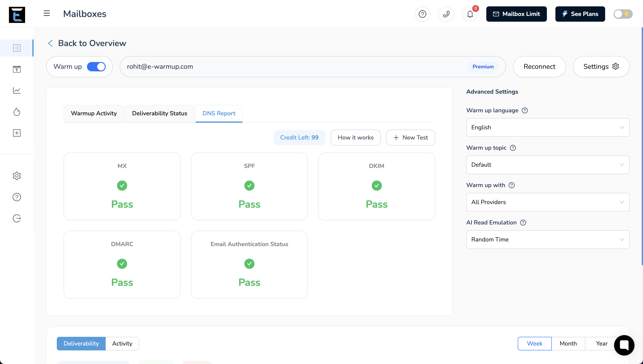Viewport: 643px width, 364px height.
Task: Switch to the Warmup Activity tab
Action: click(x=94, y=113)
